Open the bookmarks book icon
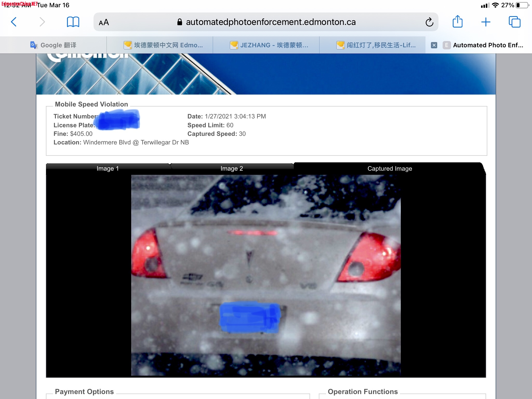Viewport: 532px width, 399px height. (73, 22)
